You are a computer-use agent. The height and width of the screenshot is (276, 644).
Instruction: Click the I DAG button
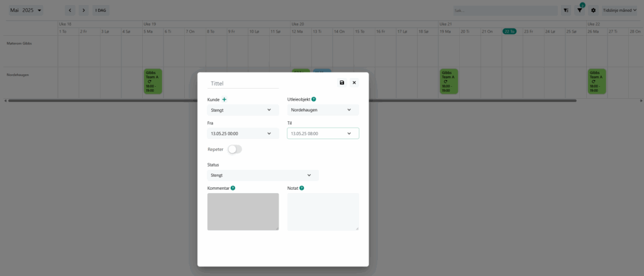click(100, 11)
